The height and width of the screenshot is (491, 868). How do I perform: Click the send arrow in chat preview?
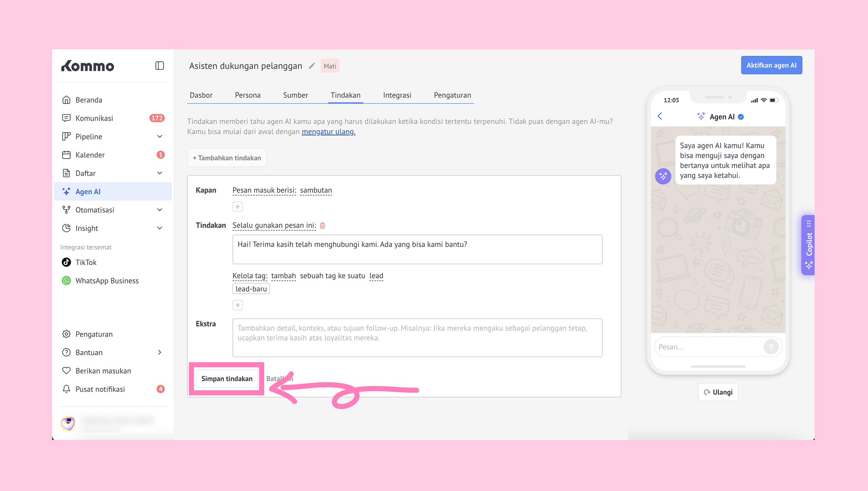771,347
